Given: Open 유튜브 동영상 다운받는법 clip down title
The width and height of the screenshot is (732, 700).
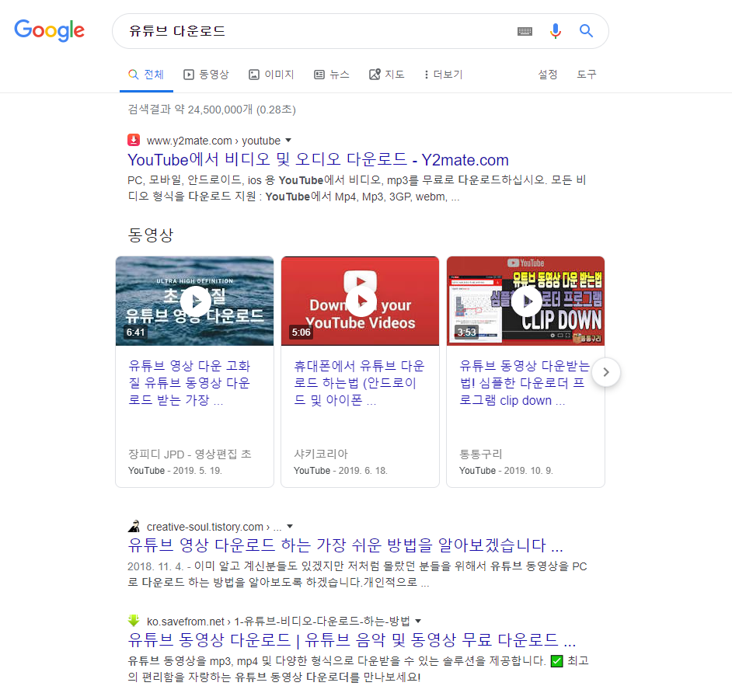Looking at the screenshot, I should pyautogui.click(x=525, y=383).
